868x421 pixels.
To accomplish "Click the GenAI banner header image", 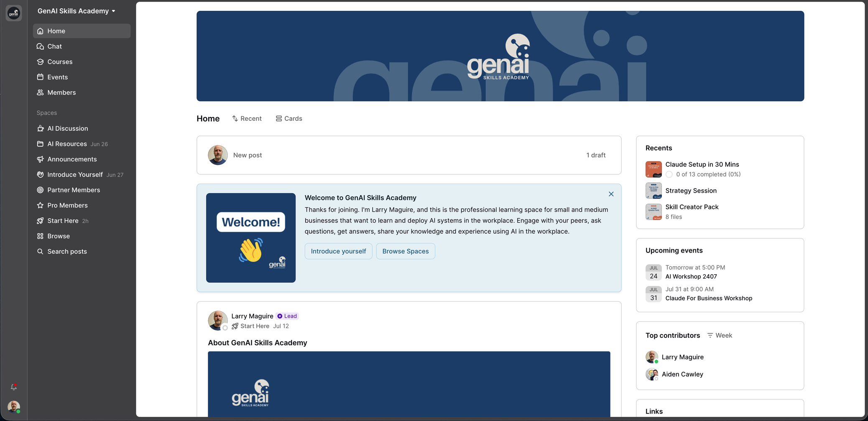I will point(500,56).
